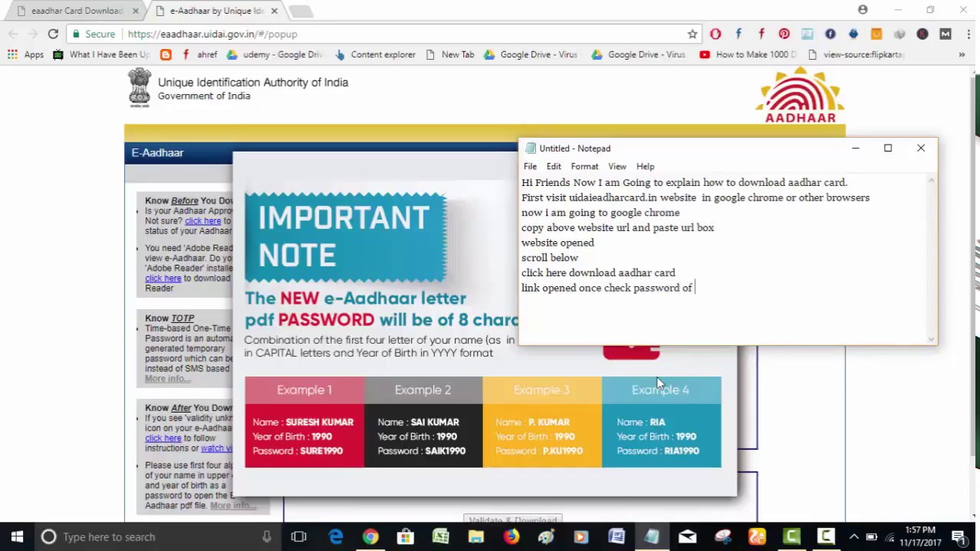Open the Action Center notifications icon

point(959,536)
